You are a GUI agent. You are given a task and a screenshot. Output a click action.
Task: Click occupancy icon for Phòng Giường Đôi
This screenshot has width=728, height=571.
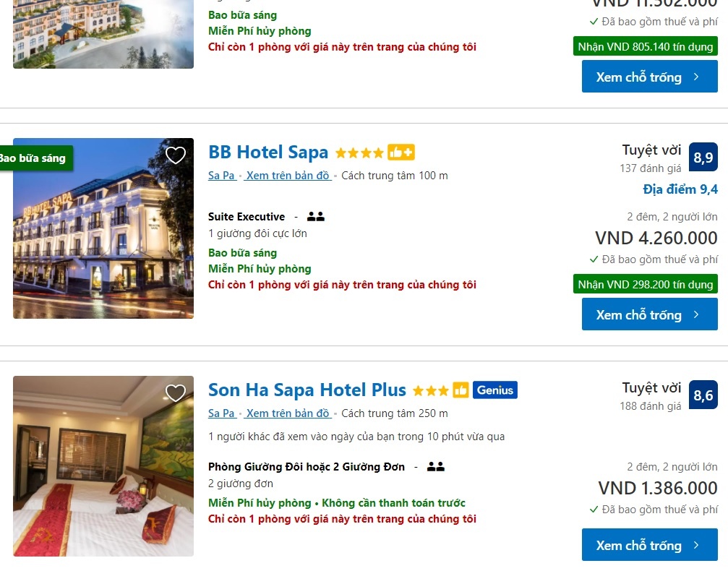coord(435,467)
